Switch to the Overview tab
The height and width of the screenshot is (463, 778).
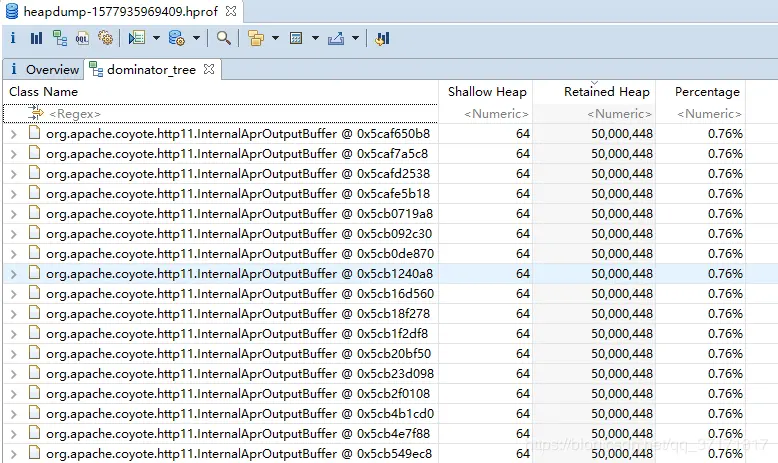coord(44,69)
